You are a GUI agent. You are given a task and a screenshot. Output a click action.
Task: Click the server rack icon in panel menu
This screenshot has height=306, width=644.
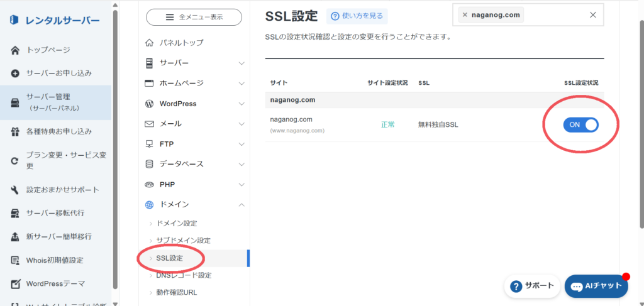150,63
